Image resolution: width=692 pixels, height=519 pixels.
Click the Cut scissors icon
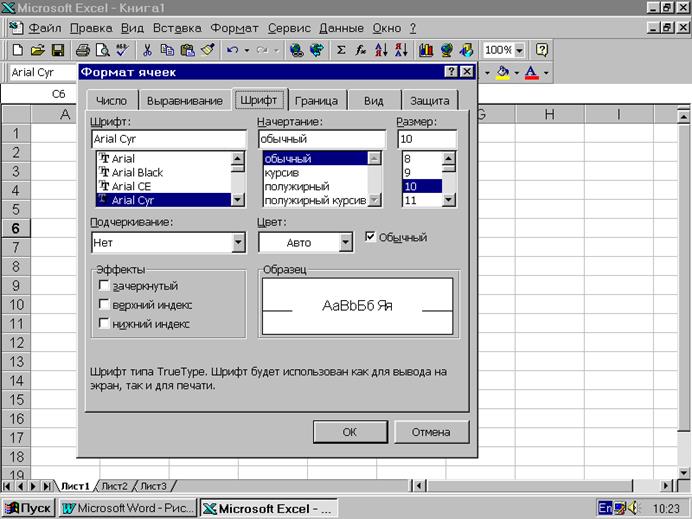[147, 50]
